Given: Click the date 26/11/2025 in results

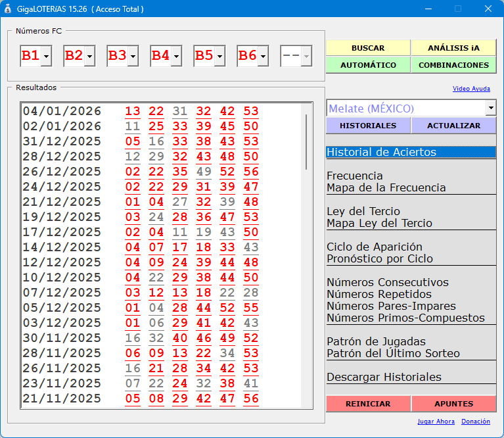Looking at the screenshot, I should 62,368.
